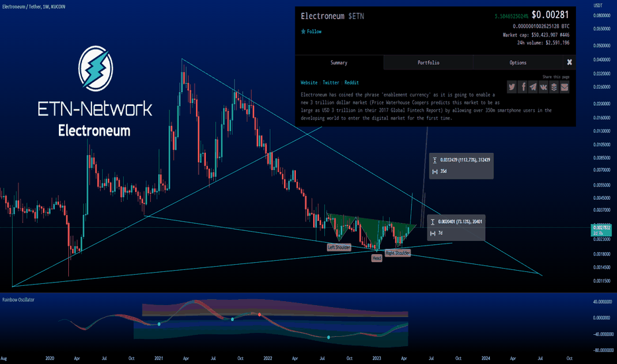Share the page on VK
617x364 pixels.
(x=544, y=87)
